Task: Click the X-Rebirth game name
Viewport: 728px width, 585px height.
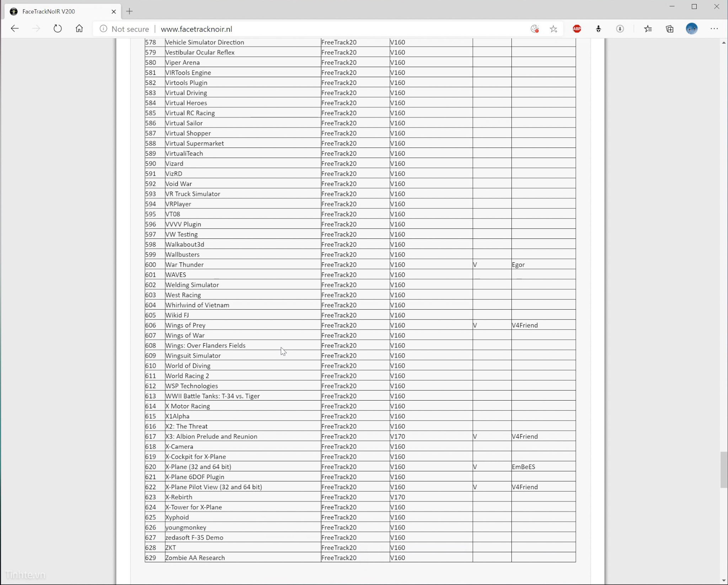Action: click(x=179, y=497)
